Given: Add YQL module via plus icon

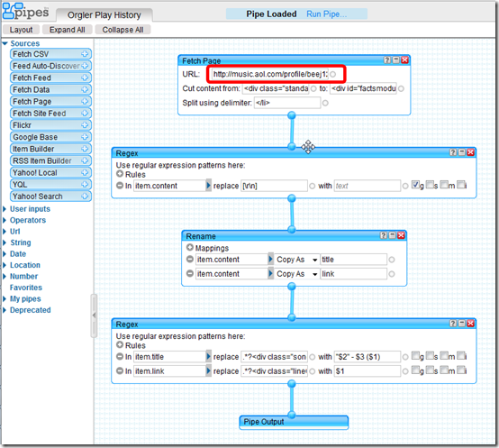Looking at the screenshot, I should pyautogui.click(x=85, y=185).
